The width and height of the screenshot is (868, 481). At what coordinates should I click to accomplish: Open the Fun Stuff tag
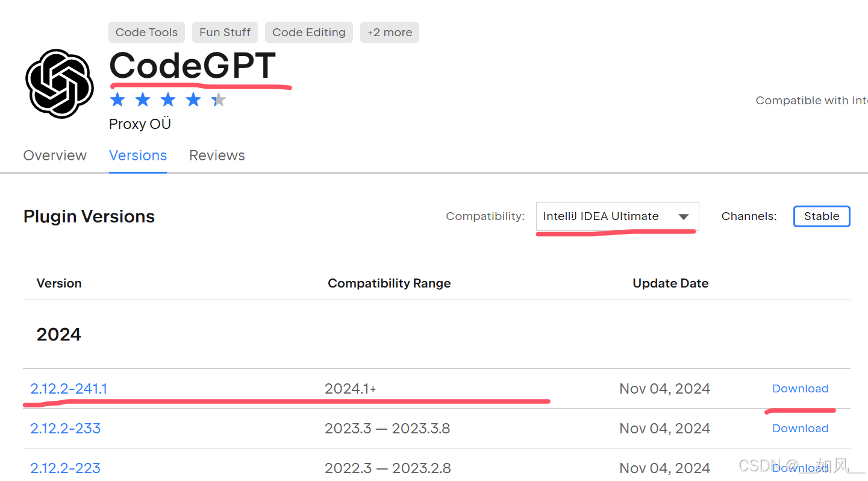(x=225, y=33)
